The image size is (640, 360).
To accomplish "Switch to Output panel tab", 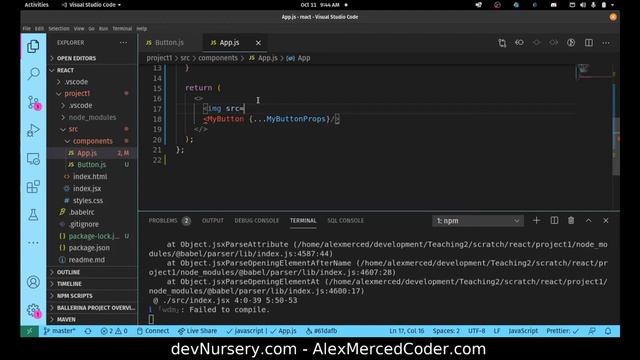I will pyautogui.click(x=213, y=220).
